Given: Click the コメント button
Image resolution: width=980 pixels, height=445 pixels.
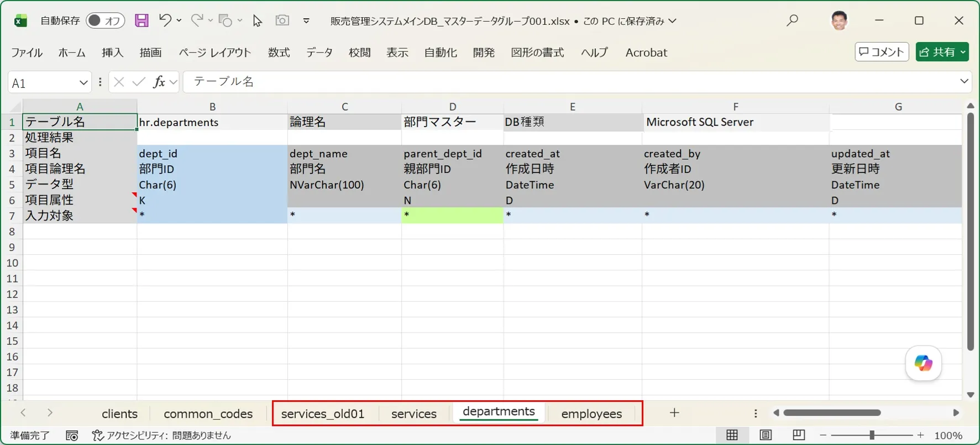Looking at the screenshot, I should click(x=882, y=51).
